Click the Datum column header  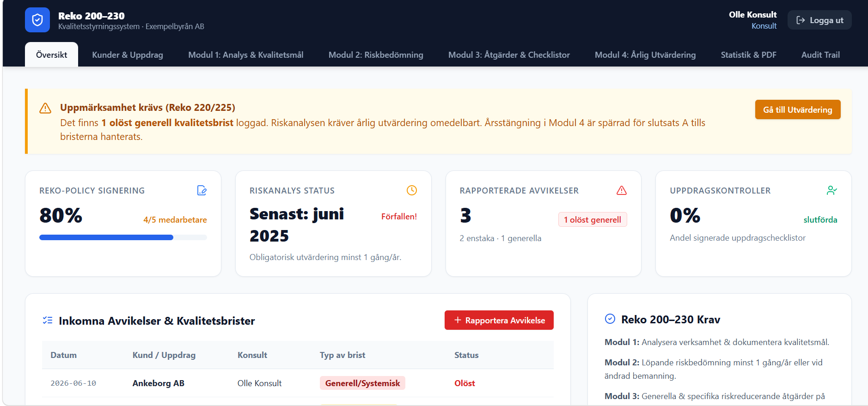(x=63, y=355)
